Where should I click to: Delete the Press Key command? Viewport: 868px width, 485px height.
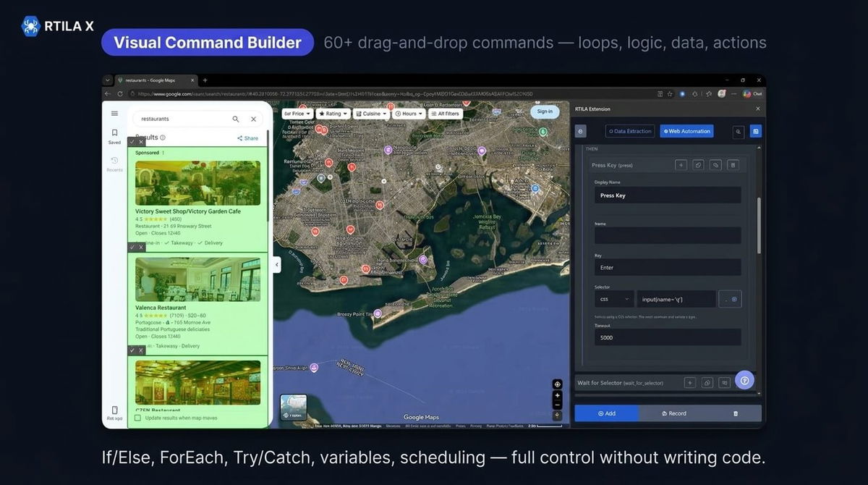click(733, 165)
